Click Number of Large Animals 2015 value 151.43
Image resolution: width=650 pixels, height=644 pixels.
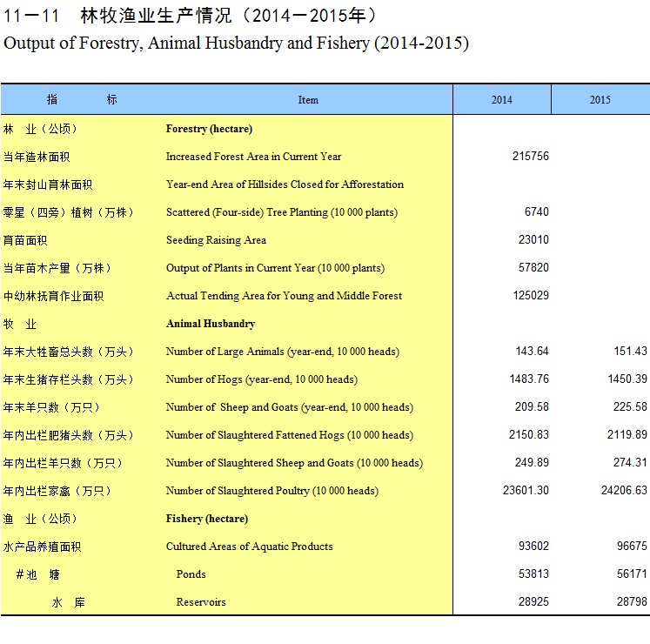[629, 352]
